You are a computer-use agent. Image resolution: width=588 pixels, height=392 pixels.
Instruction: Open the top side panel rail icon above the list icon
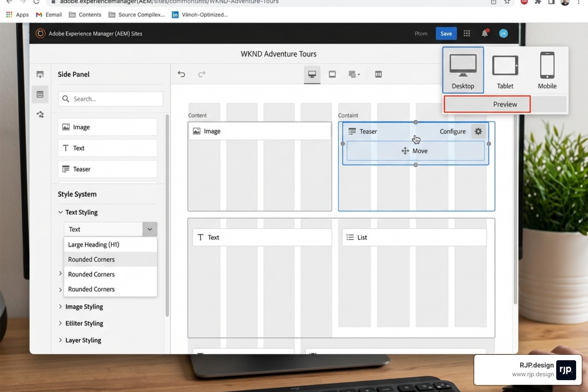[x=40, y=74]
